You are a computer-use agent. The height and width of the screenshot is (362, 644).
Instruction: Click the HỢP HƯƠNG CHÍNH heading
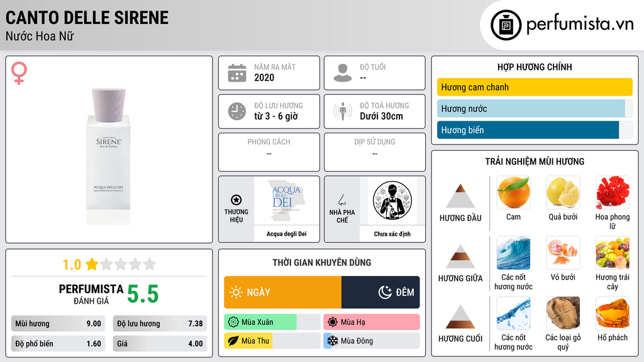[535, 67]
